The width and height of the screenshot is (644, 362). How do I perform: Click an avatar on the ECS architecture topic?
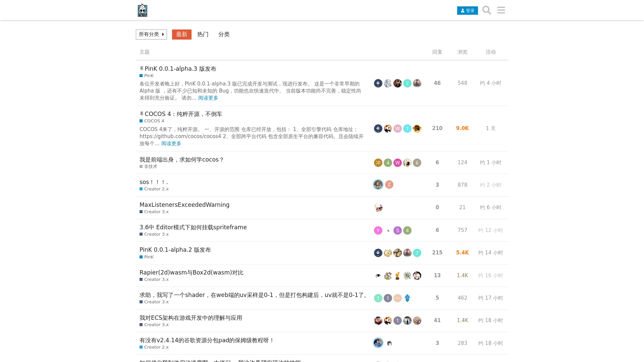coord(378,320)
